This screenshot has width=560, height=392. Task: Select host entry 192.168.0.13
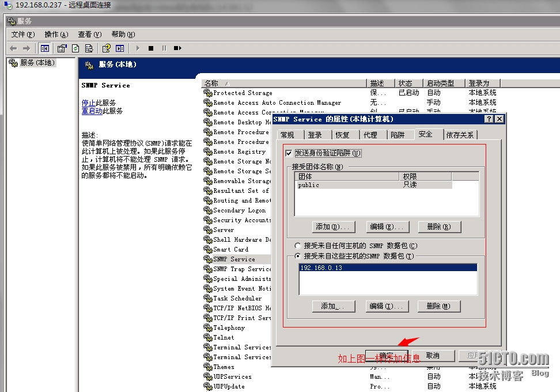[388, 268]
